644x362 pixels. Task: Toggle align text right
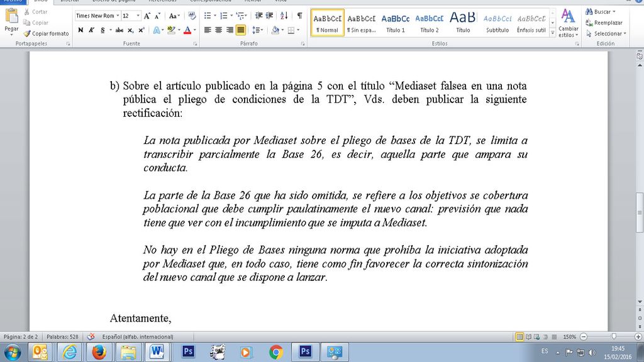(x=230, y=30)
